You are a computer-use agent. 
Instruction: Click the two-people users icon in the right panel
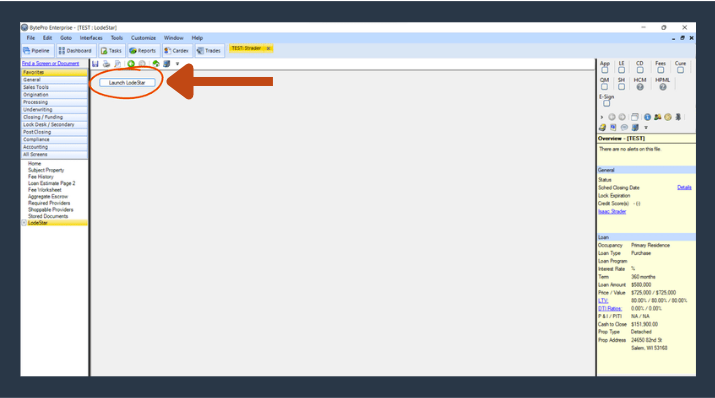point(658,117)
